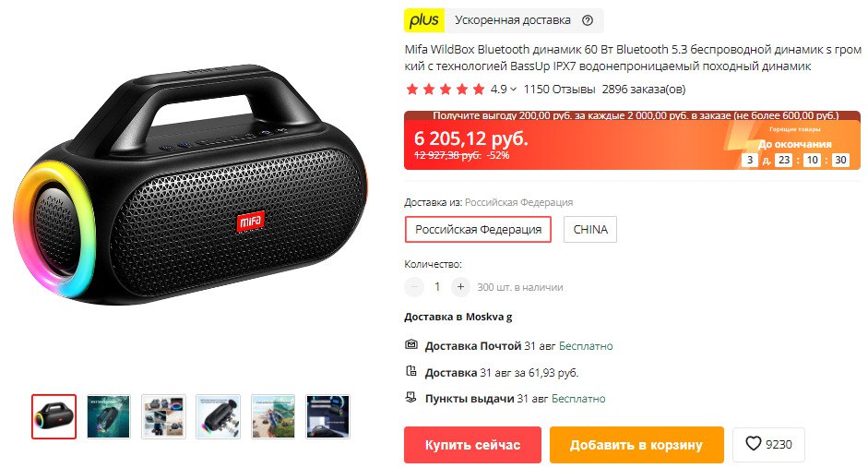Select the fifth beach scene thumbnail

pos(273,416)
